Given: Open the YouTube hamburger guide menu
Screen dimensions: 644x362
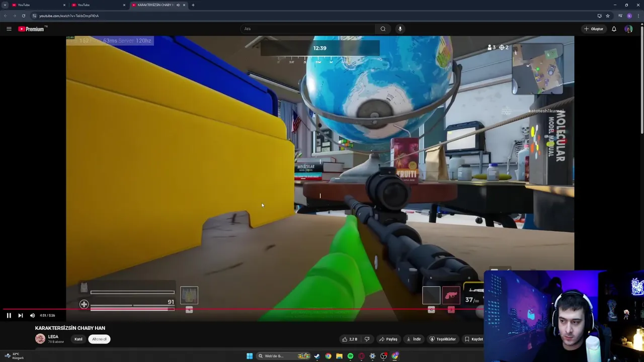Looking at the screenshot, I should pyautogui.click(x=9, y=29).
